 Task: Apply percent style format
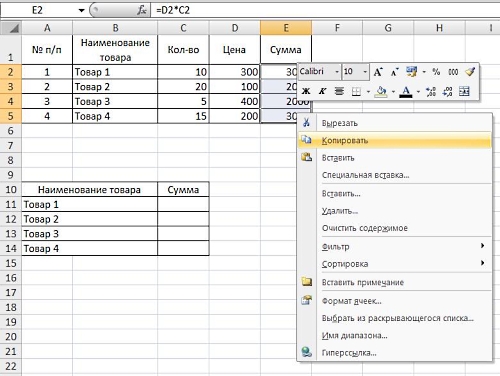click(436, 72)
